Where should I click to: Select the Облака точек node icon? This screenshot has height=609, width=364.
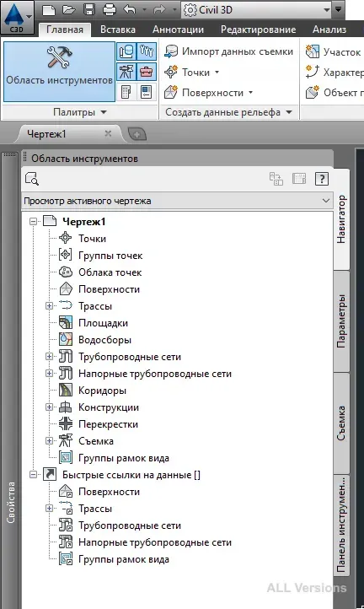(65, 272)
